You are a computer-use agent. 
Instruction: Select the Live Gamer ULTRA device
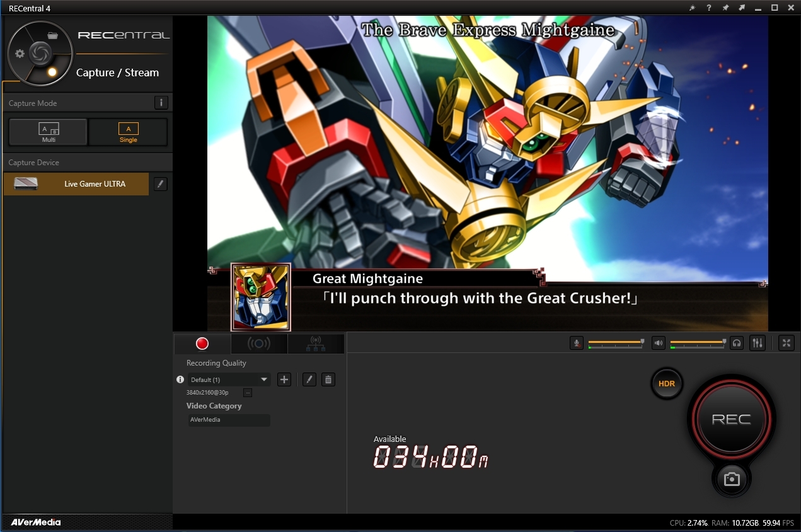pyautogui.click(x=76, y=184)
